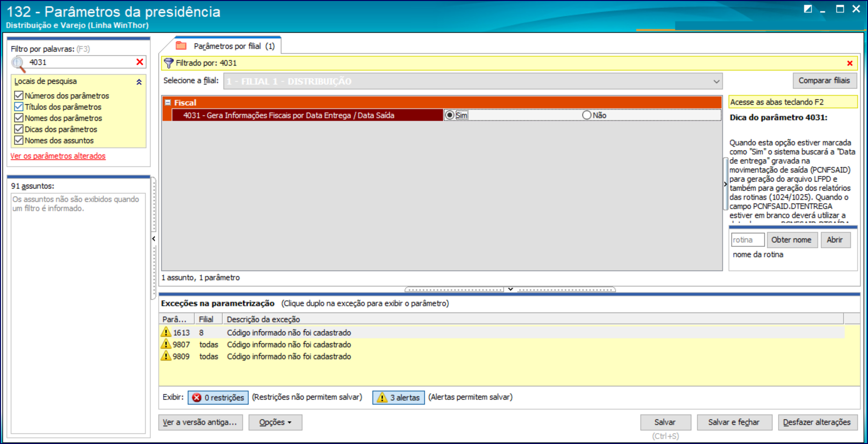Click the 'rotina' input field
The height and width of the screenshot is (444, 868).
tap(747, 240)
